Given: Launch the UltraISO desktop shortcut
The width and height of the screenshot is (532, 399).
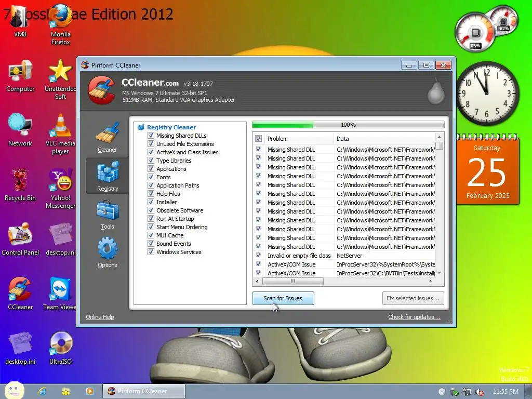Looking at the screenshot, I should [60, 348].
